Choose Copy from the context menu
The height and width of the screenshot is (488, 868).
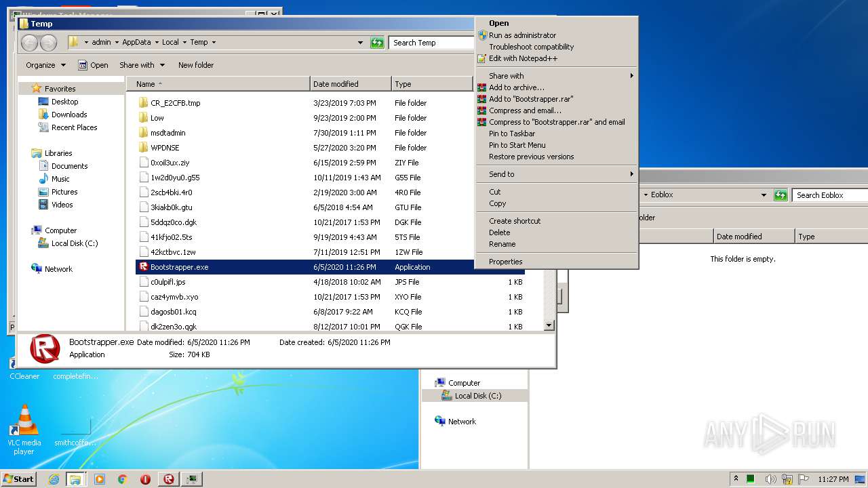point(497,203)
